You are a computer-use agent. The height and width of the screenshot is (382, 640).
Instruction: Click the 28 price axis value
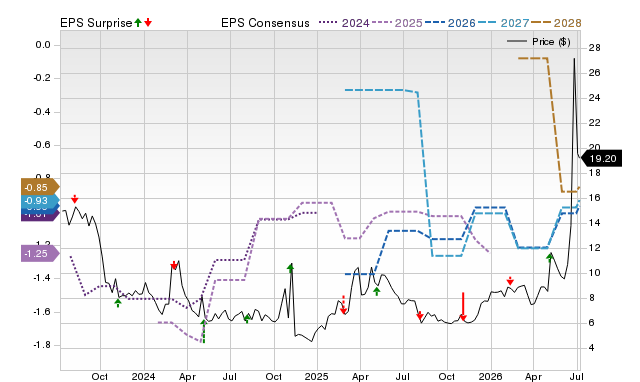click(594, 48)
